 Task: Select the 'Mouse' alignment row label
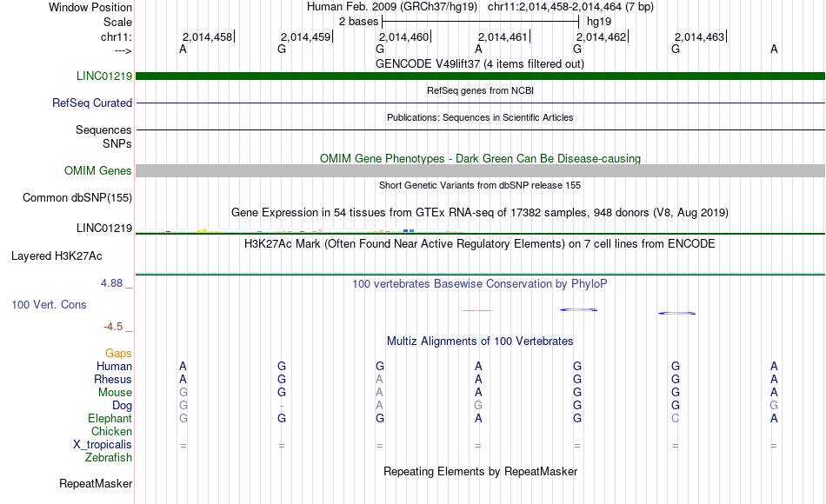[115, 393]
